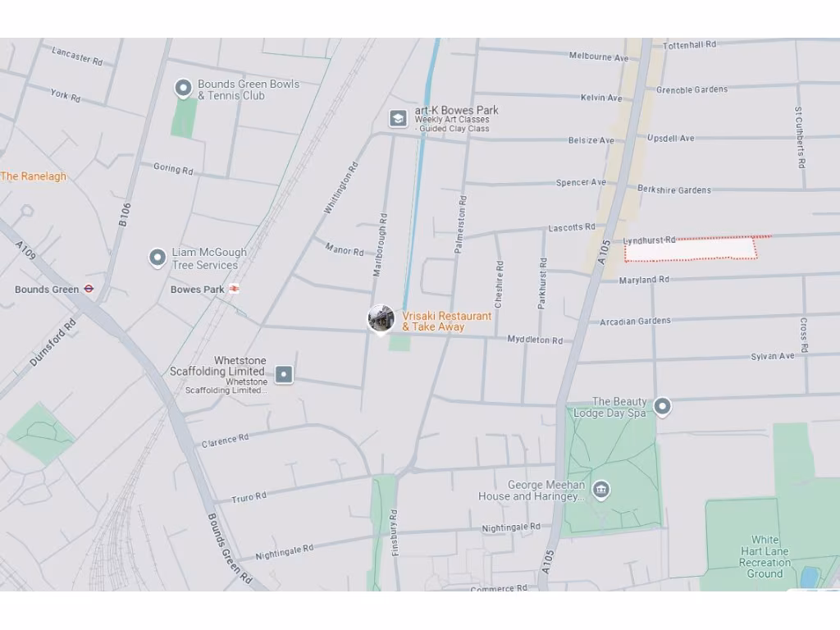The width and height of the screenshot is (840, 630).
Task: Click the Whetstone Scaffolding Limited square icon
Action: (284, 374)
